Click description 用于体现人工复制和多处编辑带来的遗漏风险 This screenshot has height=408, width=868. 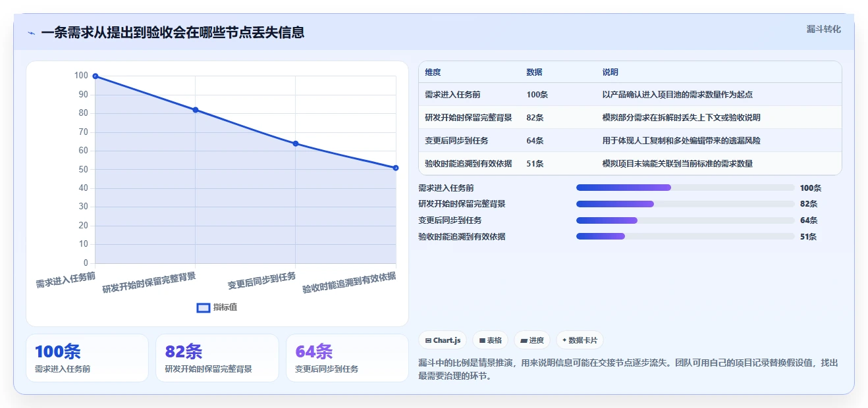click(x=681, y=141)
